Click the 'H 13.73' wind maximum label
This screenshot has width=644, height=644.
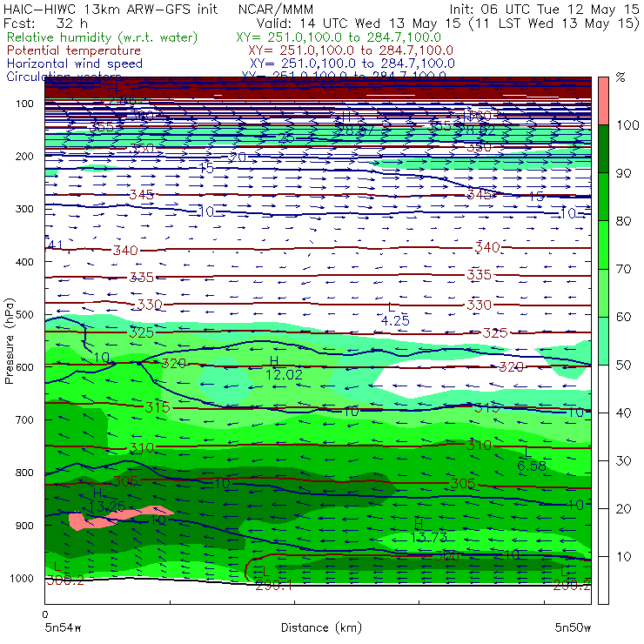click(428, 530)
